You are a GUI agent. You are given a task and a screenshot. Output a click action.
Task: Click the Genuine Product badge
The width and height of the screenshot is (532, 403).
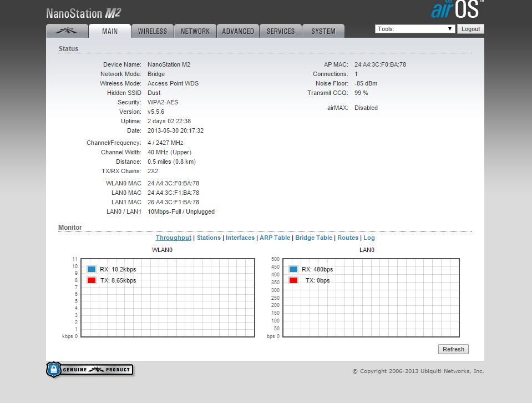click(x=89, y=370)
